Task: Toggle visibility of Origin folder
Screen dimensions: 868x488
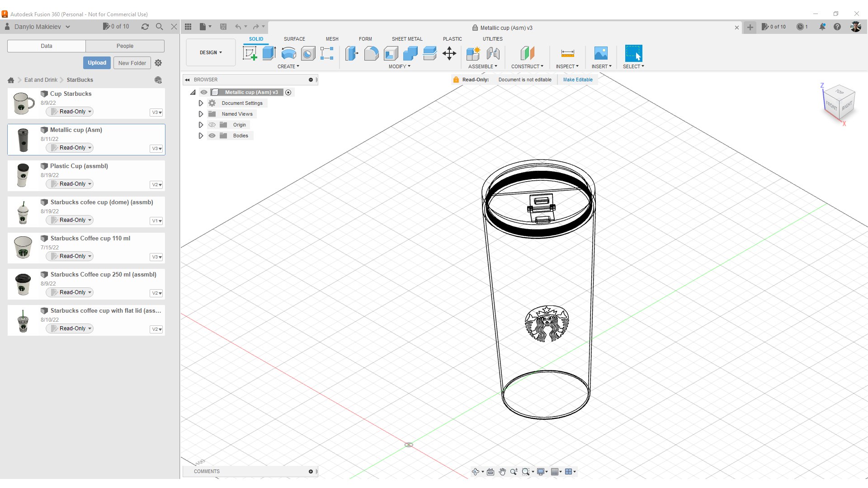Action: click(212, 125)
